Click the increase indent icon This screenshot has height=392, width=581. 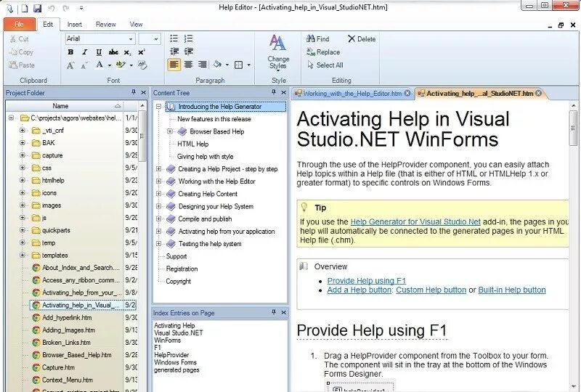tap(188, 51)
